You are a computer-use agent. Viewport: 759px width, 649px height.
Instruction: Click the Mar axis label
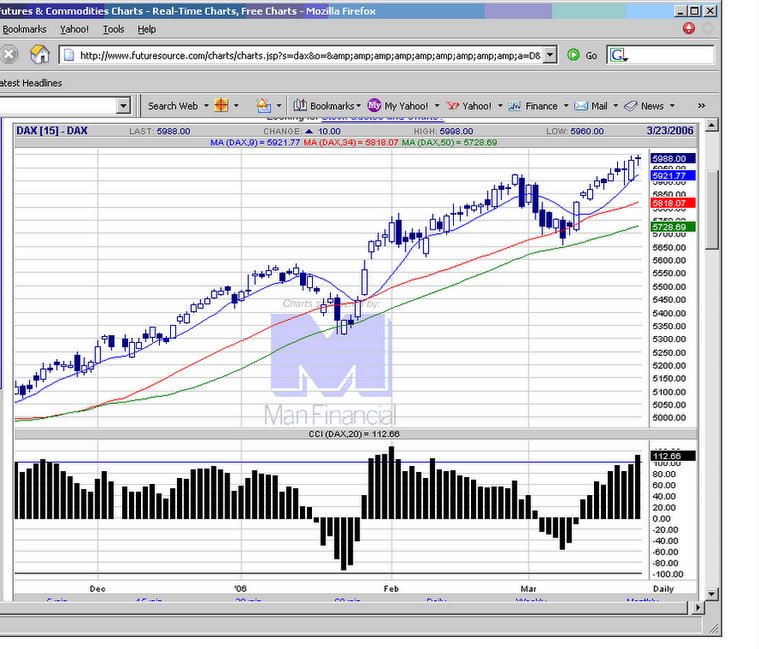point(529,589)
